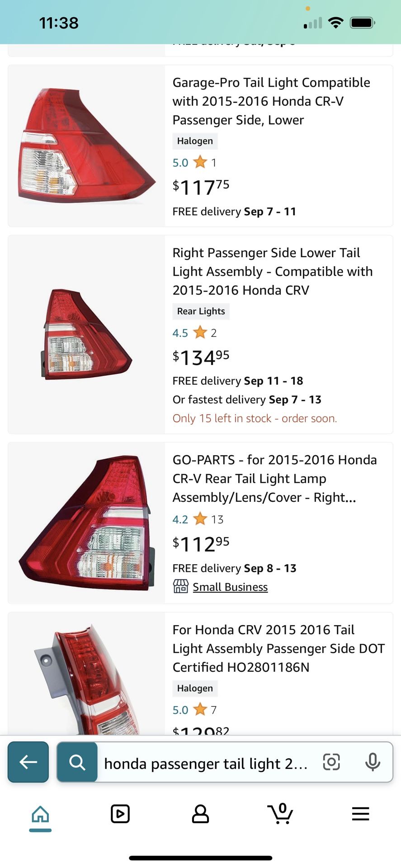Go to the Home tab

coord(40,815)
